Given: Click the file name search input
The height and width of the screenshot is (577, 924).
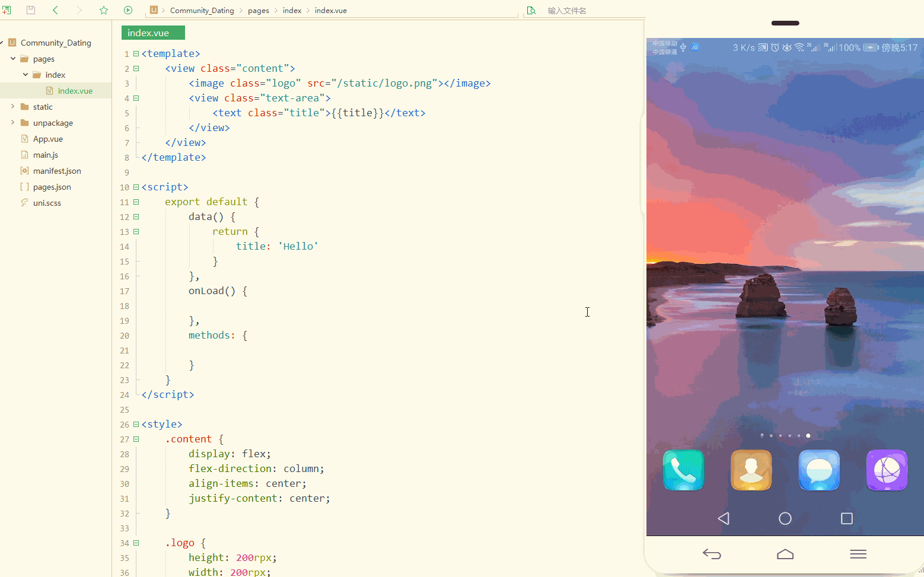Looking at the screenshot, I should pos(587,11).
